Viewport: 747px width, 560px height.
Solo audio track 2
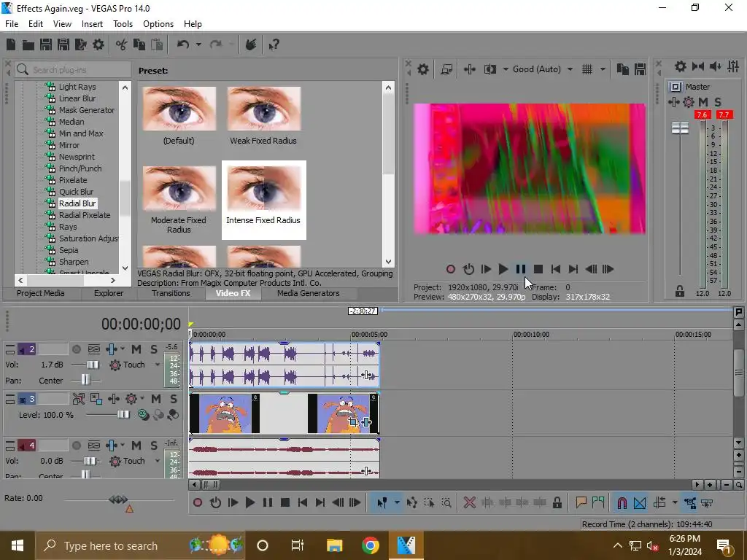click(x=154, y=349)
